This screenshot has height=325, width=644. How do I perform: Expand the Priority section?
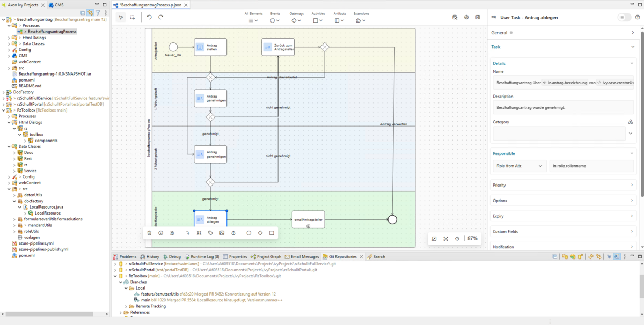click(563, 185)
